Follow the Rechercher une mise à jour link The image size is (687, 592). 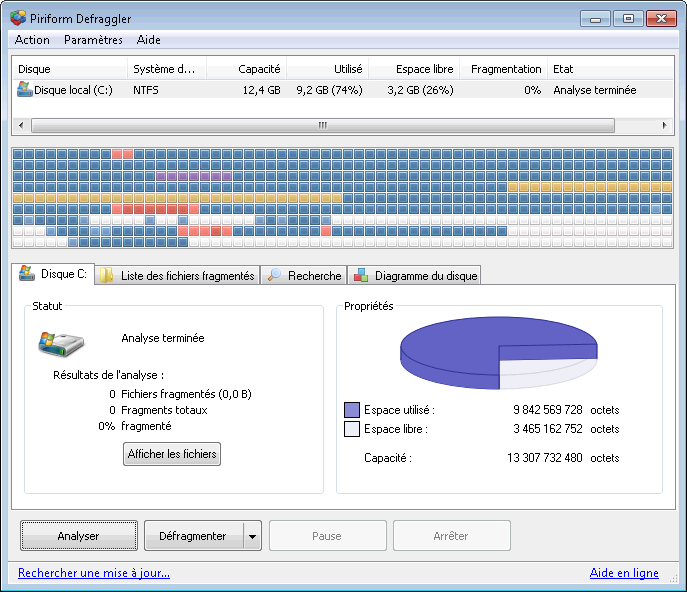pyautogui.click(x=94, y=573)
